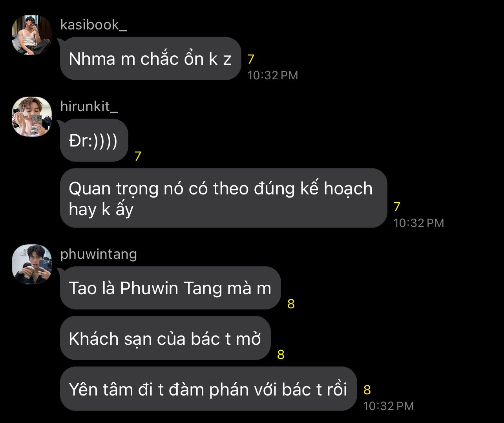Select message 'Tao là Phuwin Tang mà m'
Viewport: 504px width, 423px height.
point(170,288)
